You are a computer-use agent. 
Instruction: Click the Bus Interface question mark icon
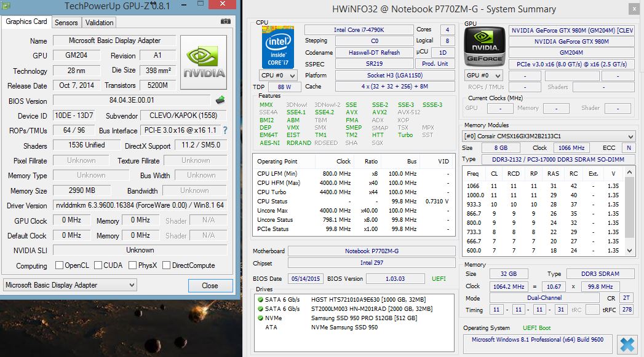[225, 130]
